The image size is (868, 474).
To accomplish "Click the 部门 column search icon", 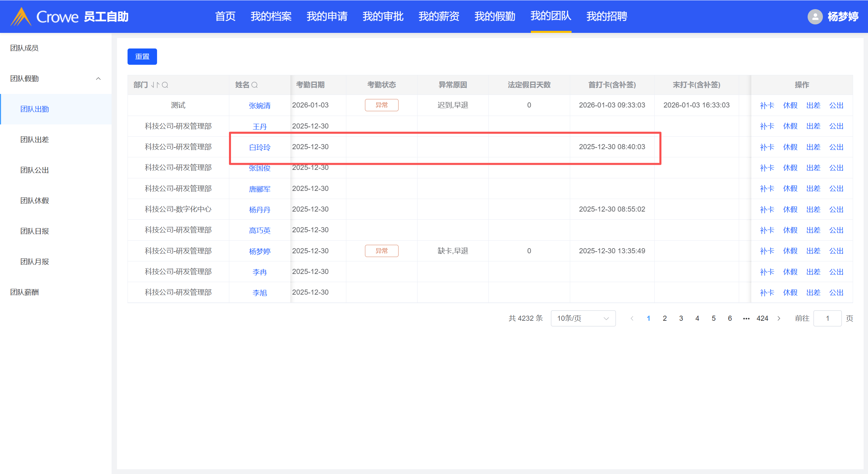I will (x=165, y=85).
